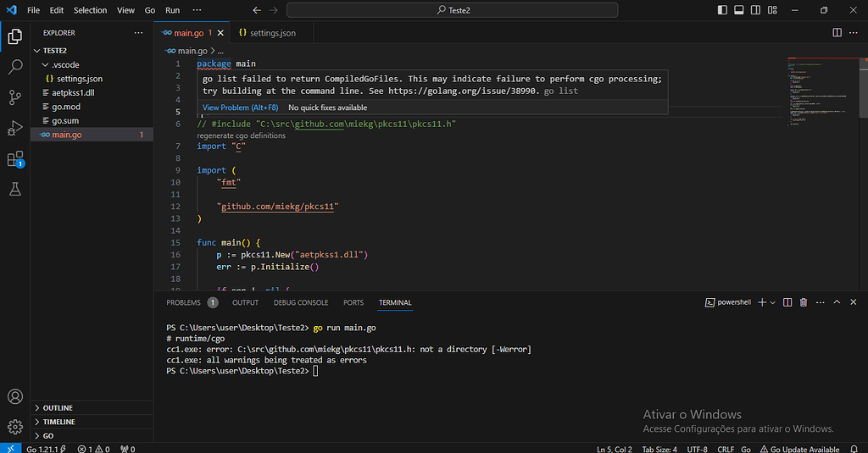This screenshot has height=453, width=868.
Task: Open Run and Debug view
Action: pos(15,128)
